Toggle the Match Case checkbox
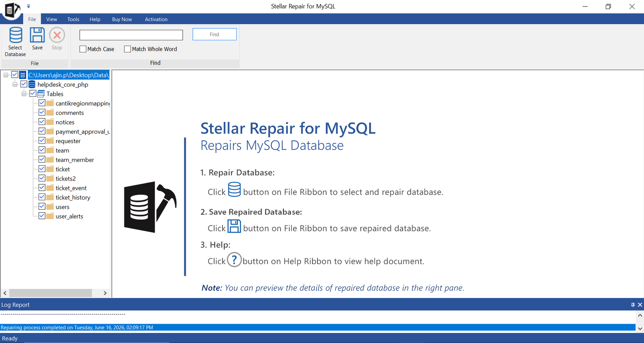 83,49
